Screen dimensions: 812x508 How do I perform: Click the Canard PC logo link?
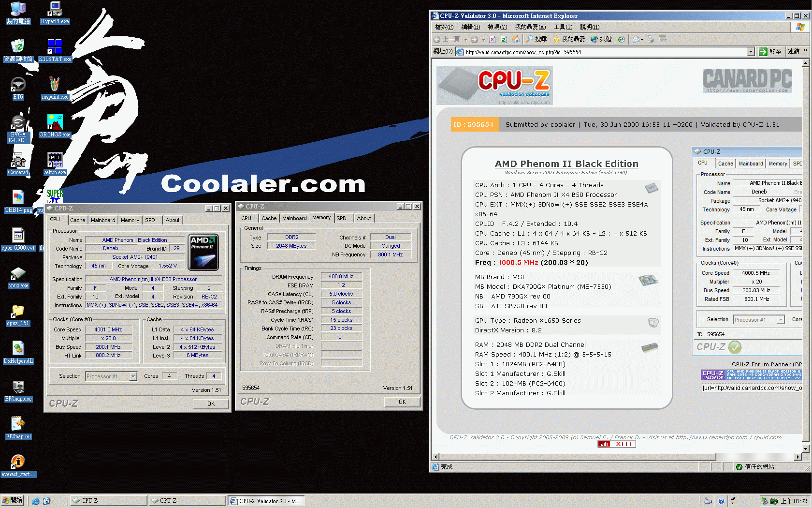click(747, 81)
